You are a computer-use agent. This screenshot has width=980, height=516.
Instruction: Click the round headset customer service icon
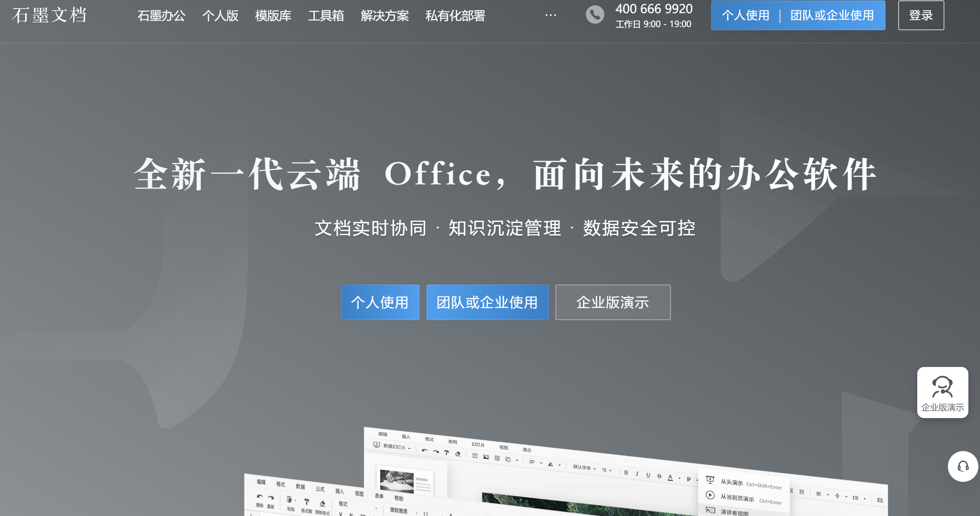(963, 466)
